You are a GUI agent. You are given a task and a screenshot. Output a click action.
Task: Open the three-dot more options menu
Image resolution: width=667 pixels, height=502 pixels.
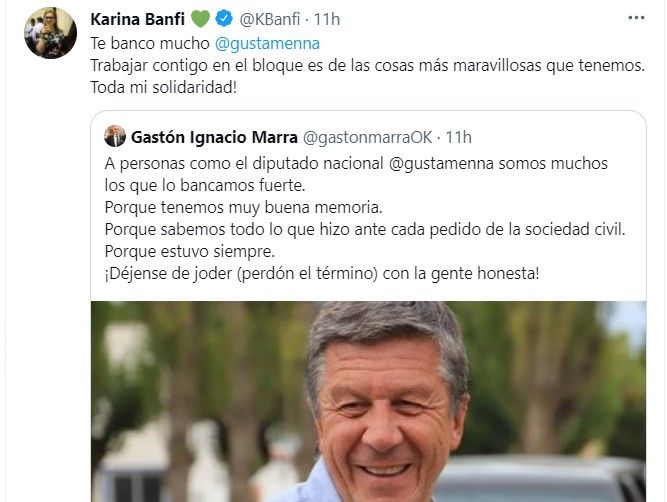click(x=636, y=18)
